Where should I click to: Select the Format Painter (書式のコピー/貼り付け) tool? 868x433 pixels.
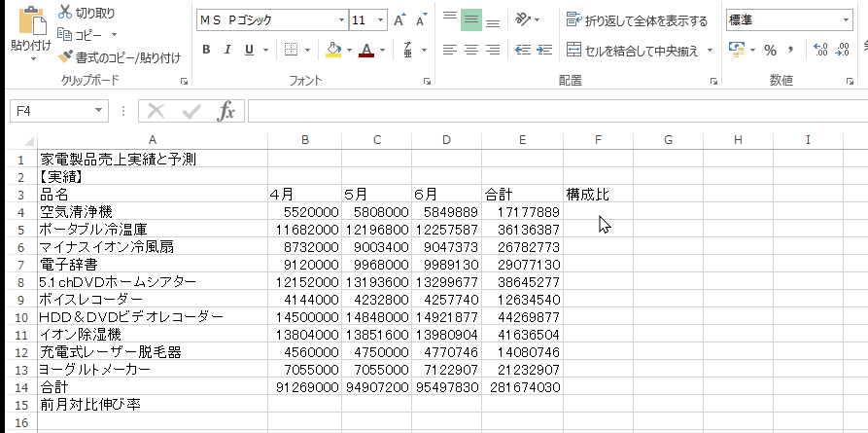[x=66, y=57]
